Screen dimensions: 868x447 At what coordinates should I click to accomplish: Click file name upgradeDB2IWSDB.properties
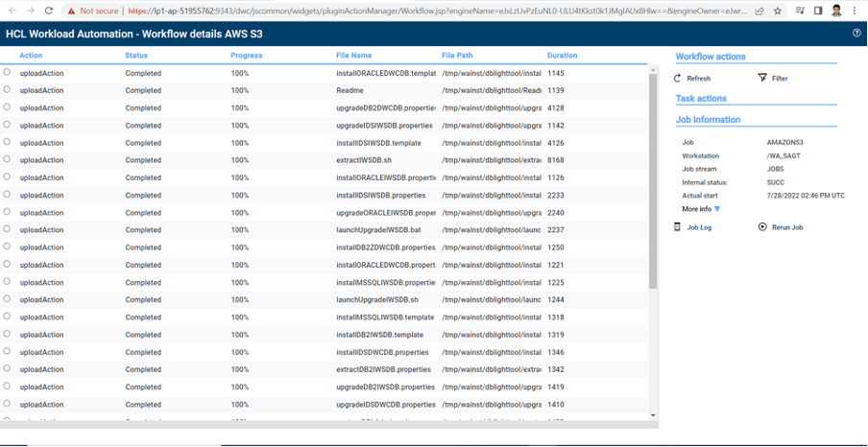386,388
